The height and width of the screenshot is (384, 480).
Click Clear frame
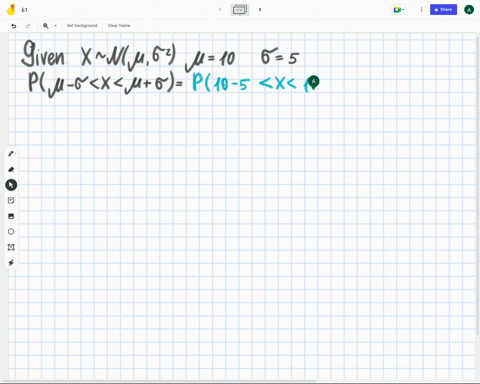119,26
